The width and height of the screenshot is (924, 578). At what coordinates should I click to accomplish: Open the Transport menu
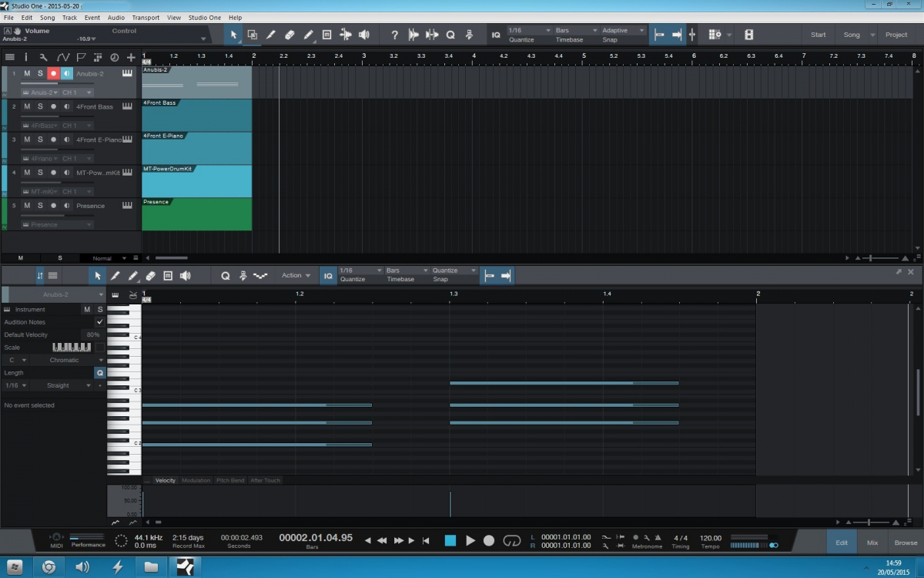(146, 17)
